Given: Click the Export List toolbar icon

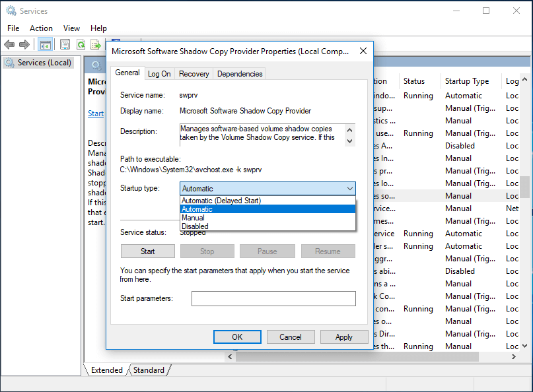Looking at the screenshot, I should [x=96, y=44].
